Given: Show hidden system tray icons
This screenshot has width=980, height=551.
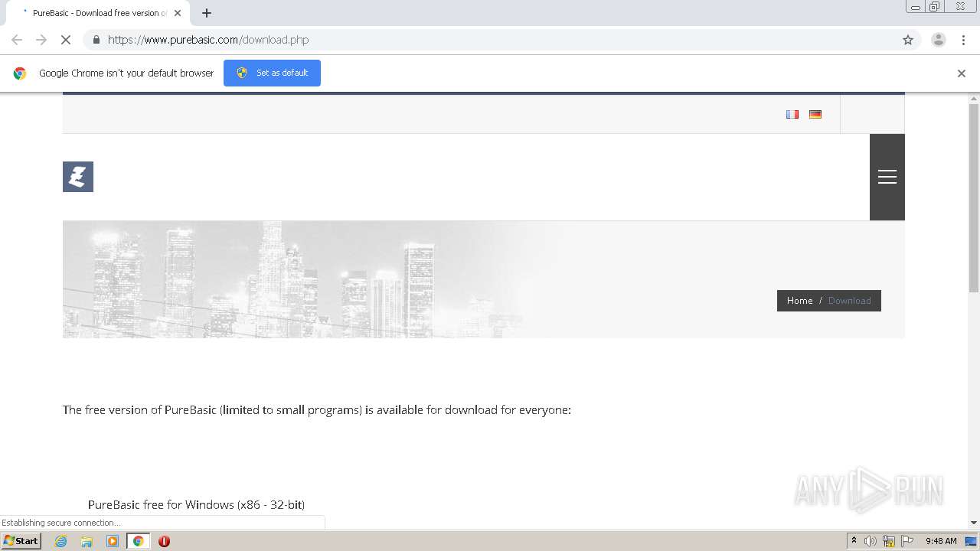Looking at the screenshot, I should pyautogui.click(x=854, y=540).
